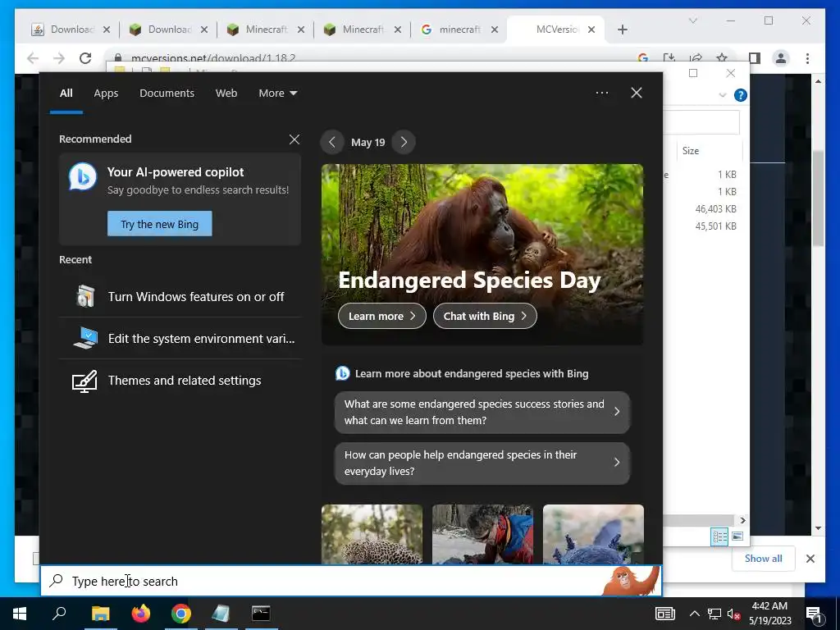
Task: Open search options ellipsis menu
Action: tap(601, 93)
